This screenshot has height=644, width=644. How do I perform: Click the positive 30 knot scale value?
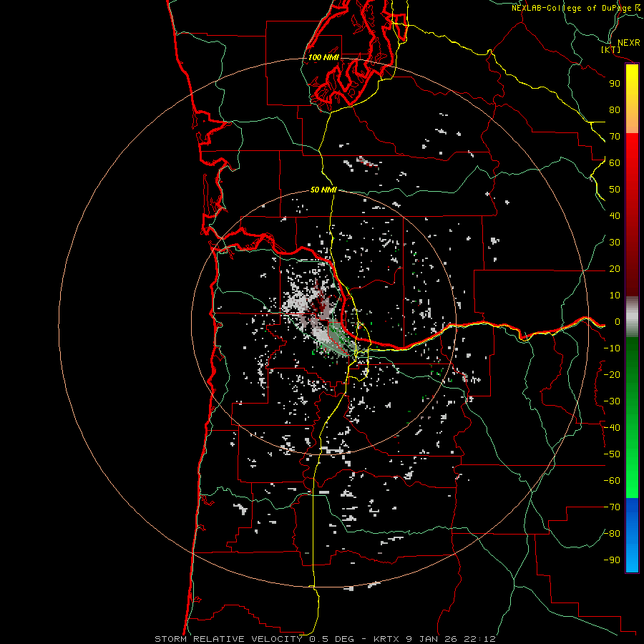[615, 243]
